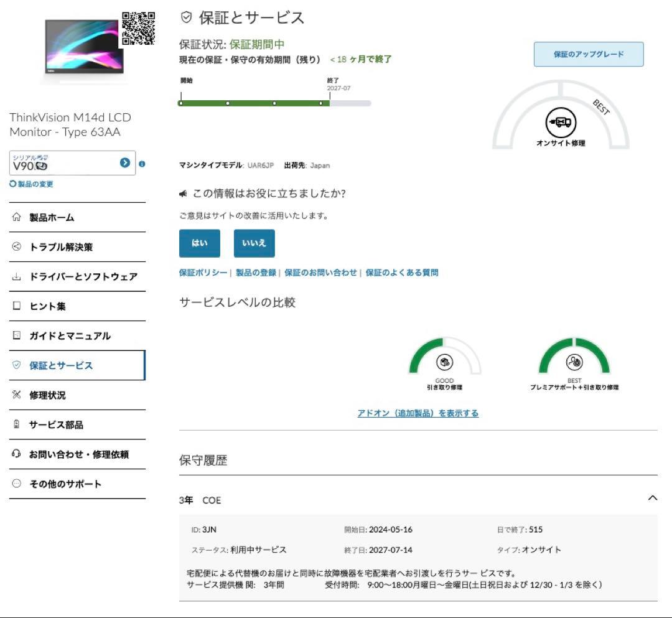The image size is (672, 618).
Task: Click the info icon beside serial number field
Action: (143, 164)
